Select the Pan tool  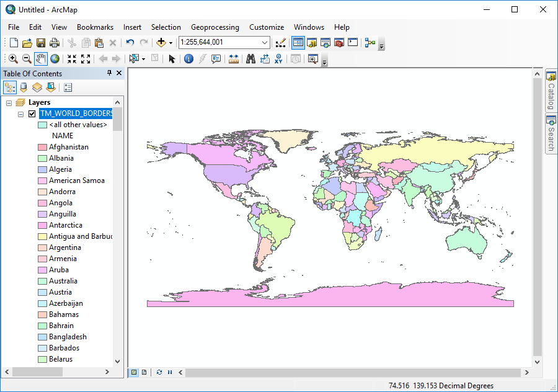(x=42, y=59)
